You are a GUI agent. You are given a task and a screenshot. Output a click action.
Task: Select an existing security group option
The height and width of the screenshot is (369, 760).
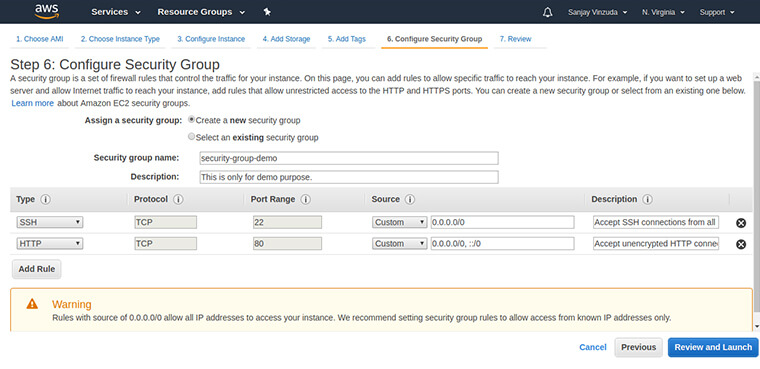pyautogui.click(x=191, y=137)
